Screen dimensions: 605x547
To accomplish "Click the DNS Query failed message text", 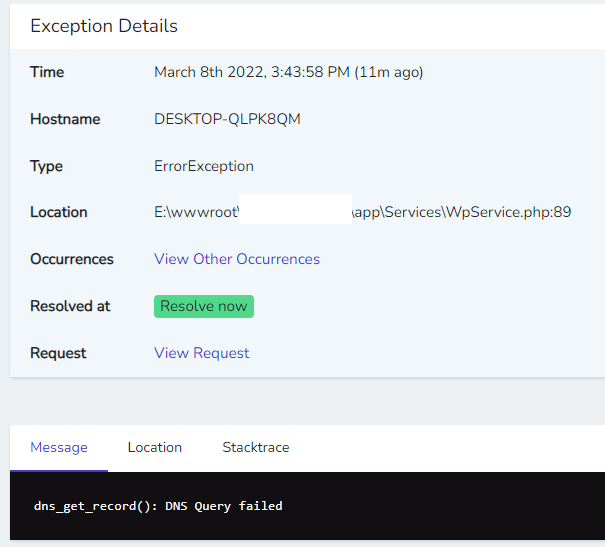I will [158, 506].
